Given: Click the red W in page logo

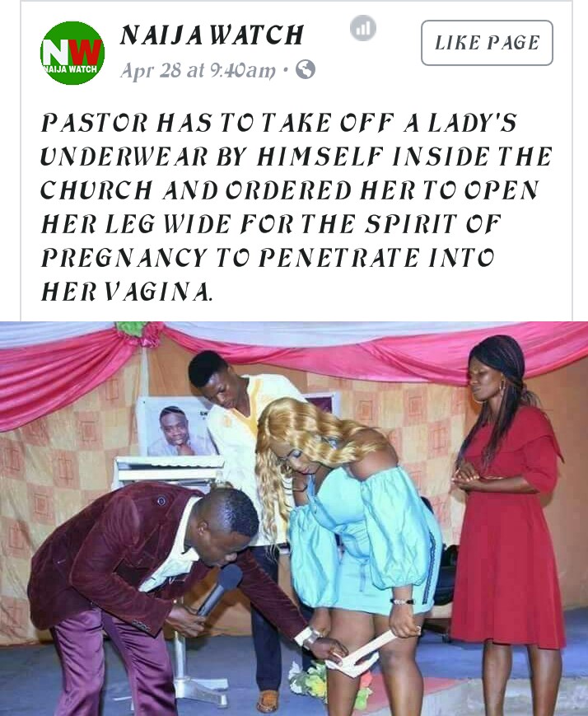Looking at the screenshot, I should click(86, 52).
